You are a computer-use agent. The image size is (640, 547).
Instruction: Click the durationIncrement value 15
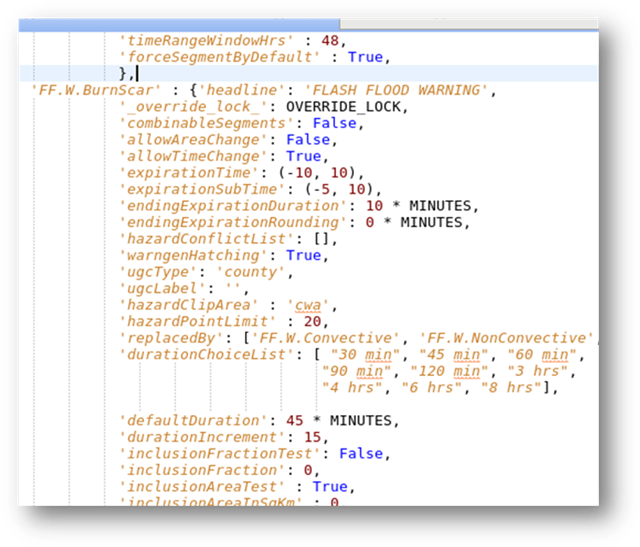pyautogui.click(x=312, y=437)
